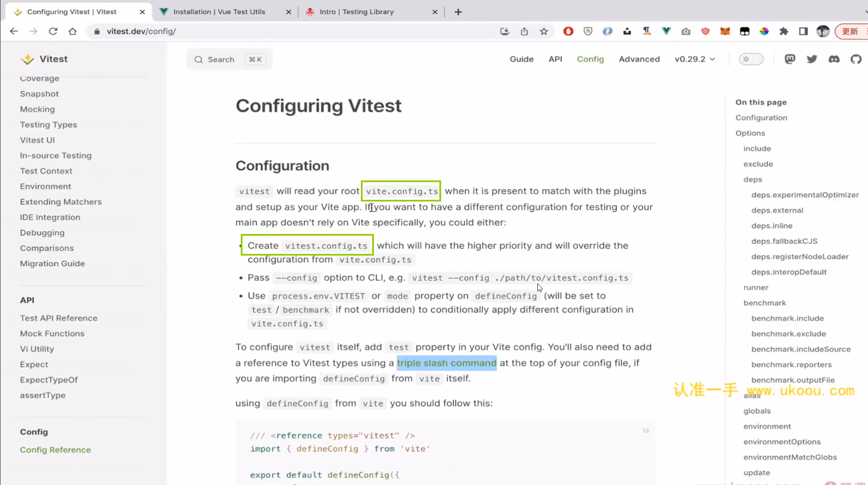Click the shield extension icon
Viewport: 868px width, 485px height.
point(588,31)
